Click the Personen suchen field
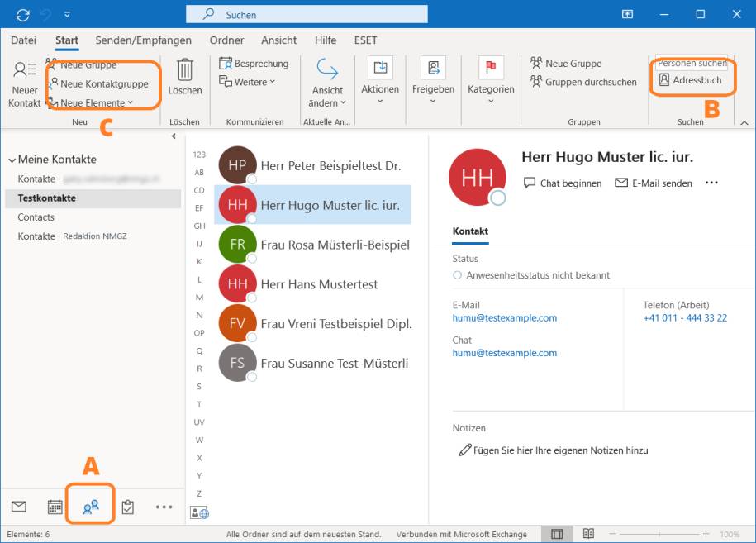The image size is (756, 543). point(692,63)
